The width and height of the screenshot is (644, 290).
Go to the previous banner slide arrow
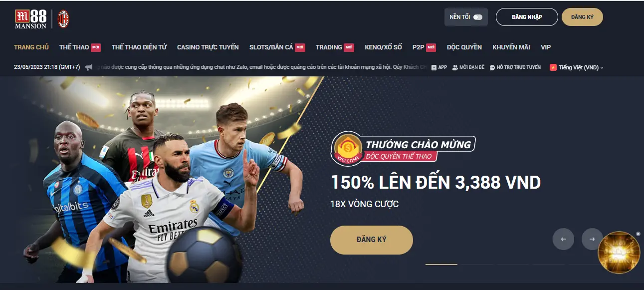pyautogui.click(x=564, y=239)
